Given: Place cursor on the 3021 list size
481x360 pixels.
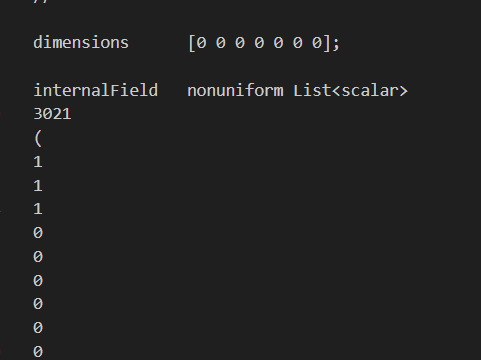Looking at the screenshot, I should (x=52, y=114).
